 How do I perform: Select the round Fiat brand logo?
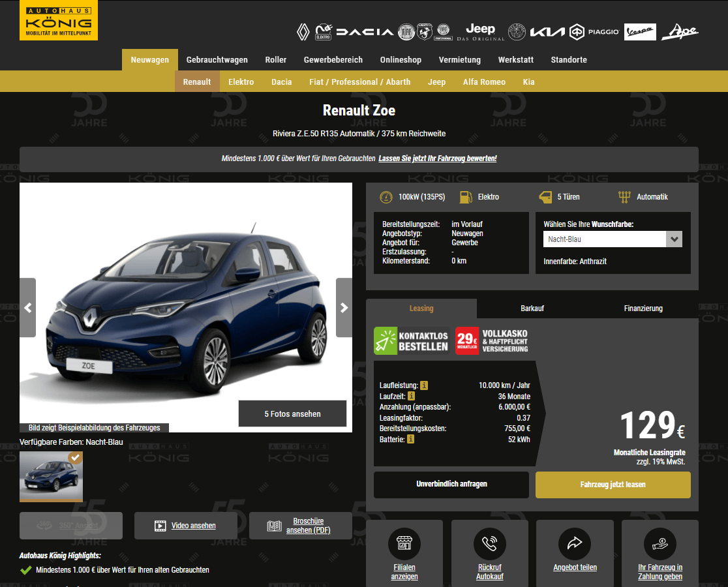point(406,32)
